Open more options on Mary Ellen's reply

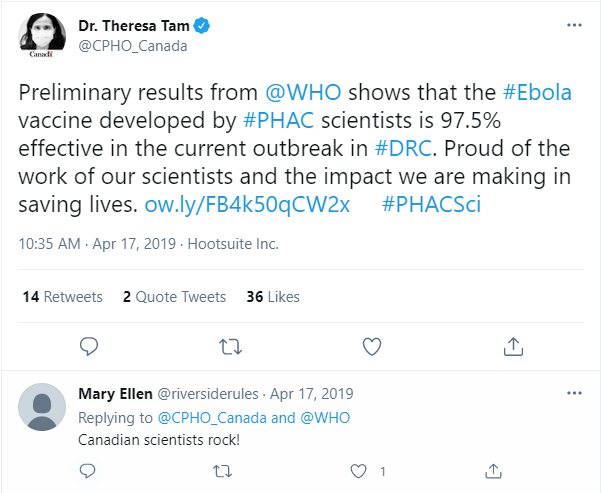[572, 394]
